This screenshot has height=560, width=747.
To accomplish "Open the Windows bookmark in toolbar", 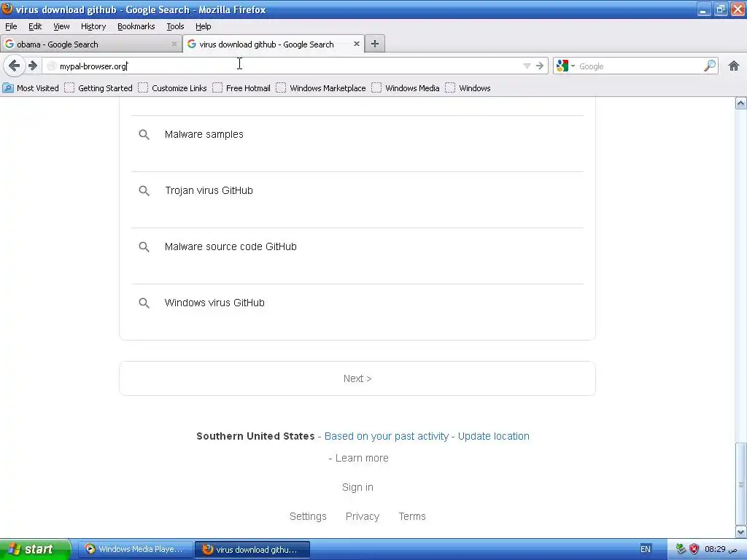I will tap(468, 88).
